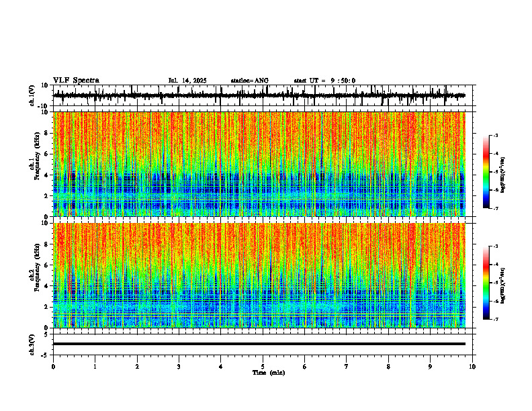532x411 pixels.
Task: Click the ch.1(V) waveform trace panel
Action: click(264, 95)
